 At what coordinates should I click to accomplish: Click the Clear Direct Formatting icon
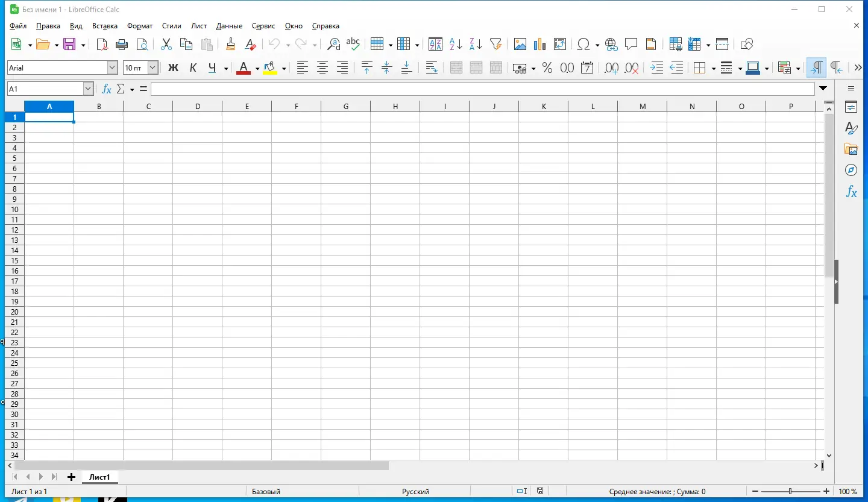(250, 44)
